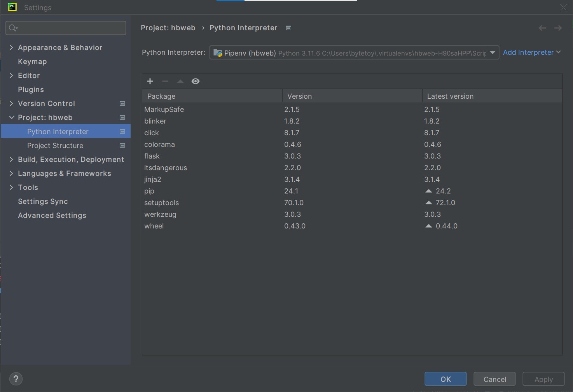Select the setuptools package row
The image size is (573, 392).
click(352, 202)
